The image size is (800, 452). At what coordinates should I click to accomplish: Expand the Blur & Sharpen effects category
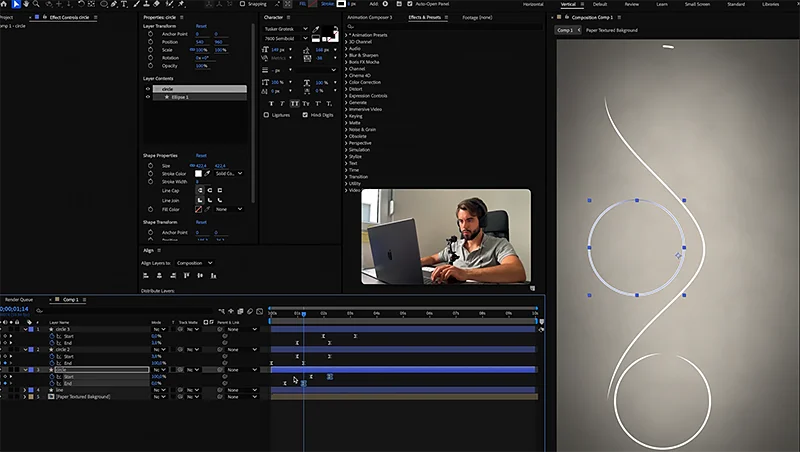(346, 55)
